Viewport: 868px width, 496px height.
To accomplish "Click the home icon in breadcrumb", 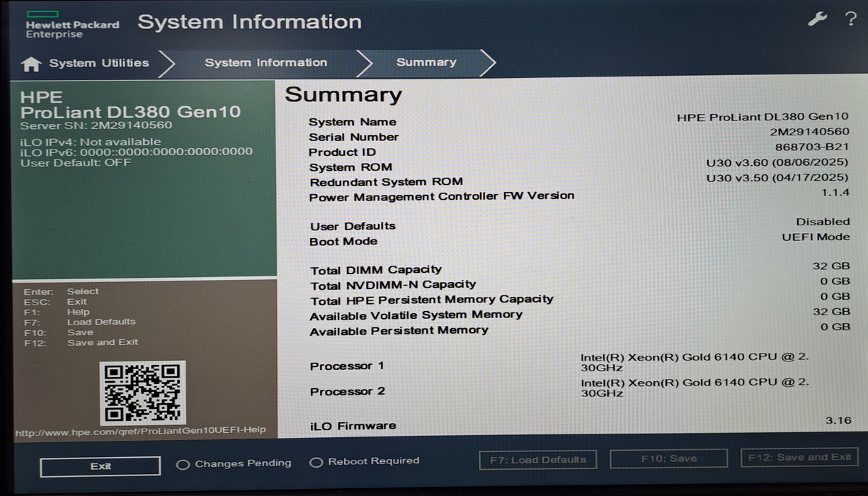I will (x=31, y=64).
